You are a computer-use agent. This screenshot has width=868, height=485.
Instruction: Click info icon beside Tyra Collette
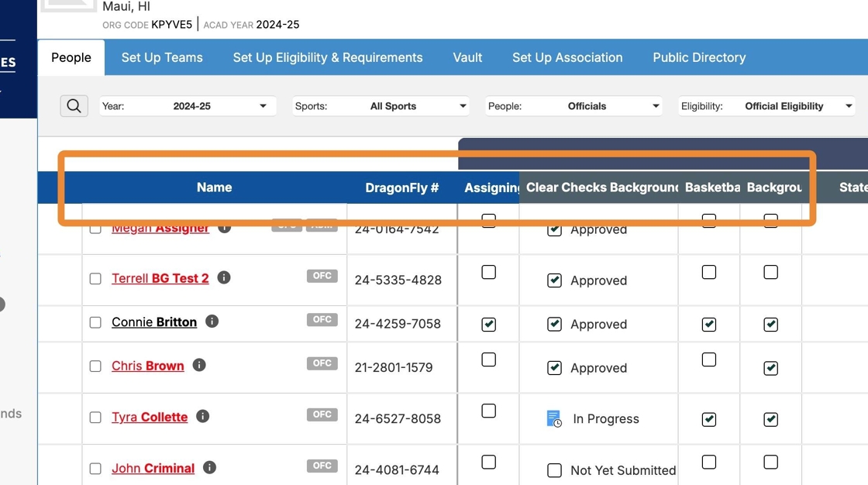click(x=203, y=416)
